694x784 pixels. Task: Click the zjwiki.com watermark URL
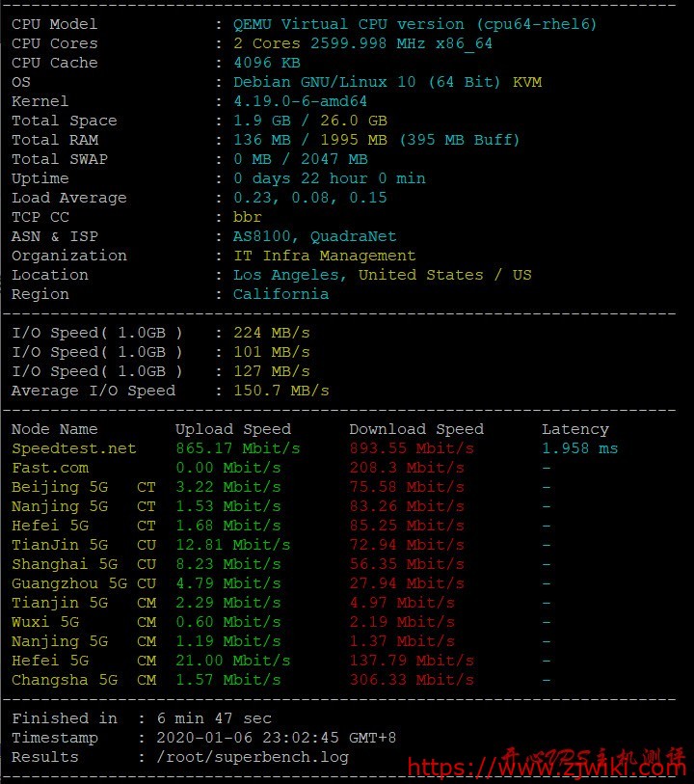click(547, 768)
